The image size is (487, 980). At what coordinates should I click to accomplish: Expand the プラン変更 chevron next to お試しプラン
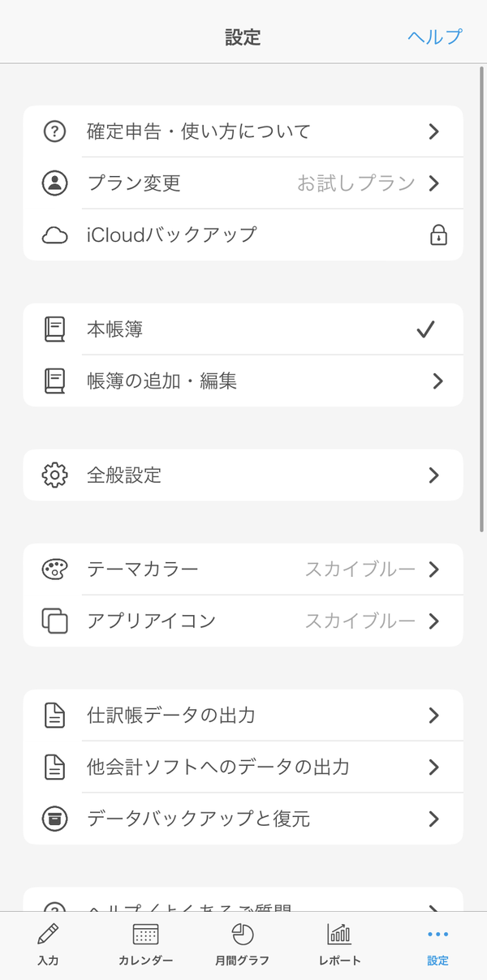434,183
